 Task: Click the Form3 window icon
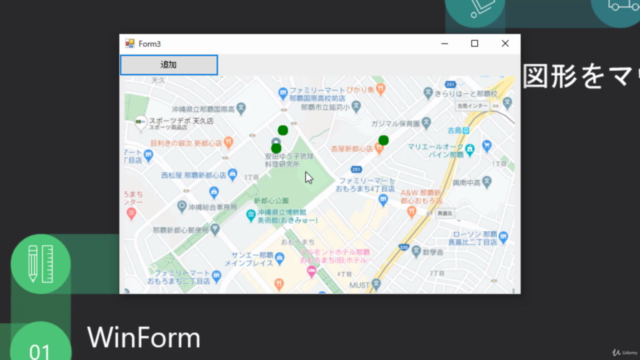pos(130,43)
